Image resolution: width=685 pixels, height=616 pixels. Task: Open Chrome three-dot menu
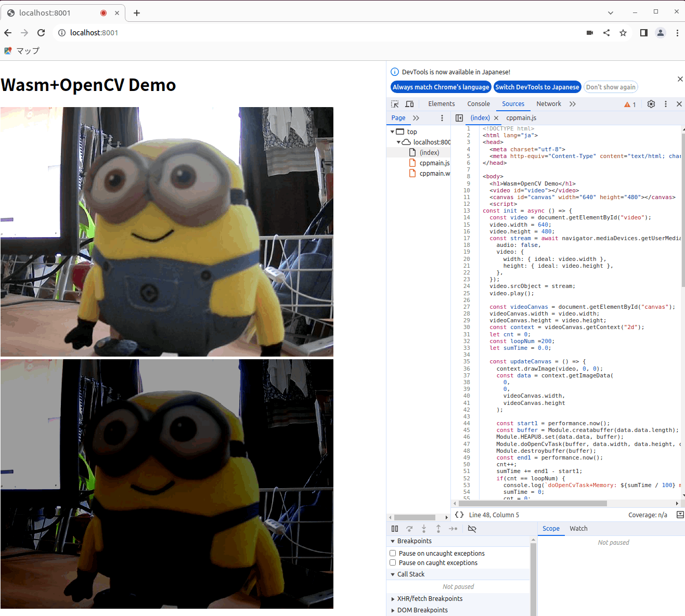pos(677,33)
